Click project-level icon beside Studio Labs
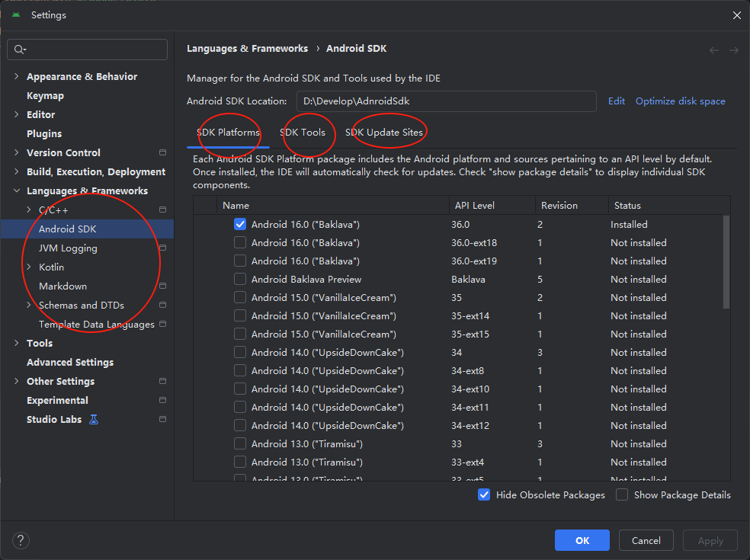The width and height of the screenshot is (750, 560). pos(162,419)
